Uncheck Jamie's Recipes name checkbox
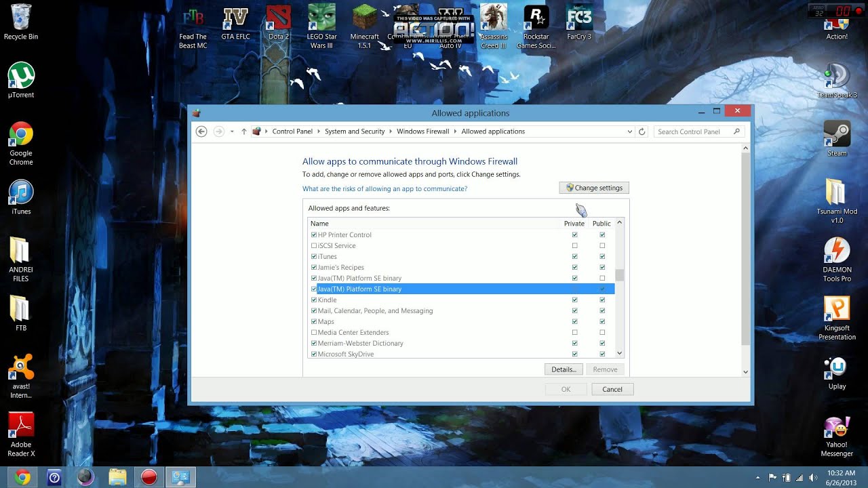The image size is (868, 488). (x=314, y=267)
